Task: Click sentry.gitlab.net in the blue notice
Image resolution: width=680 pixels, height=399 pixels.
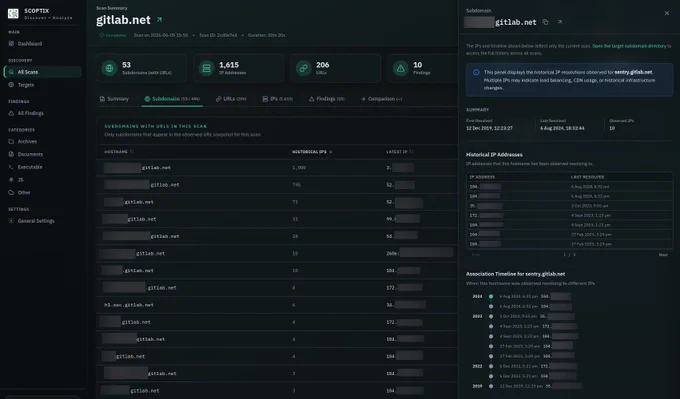Action: tap(633, 72)
